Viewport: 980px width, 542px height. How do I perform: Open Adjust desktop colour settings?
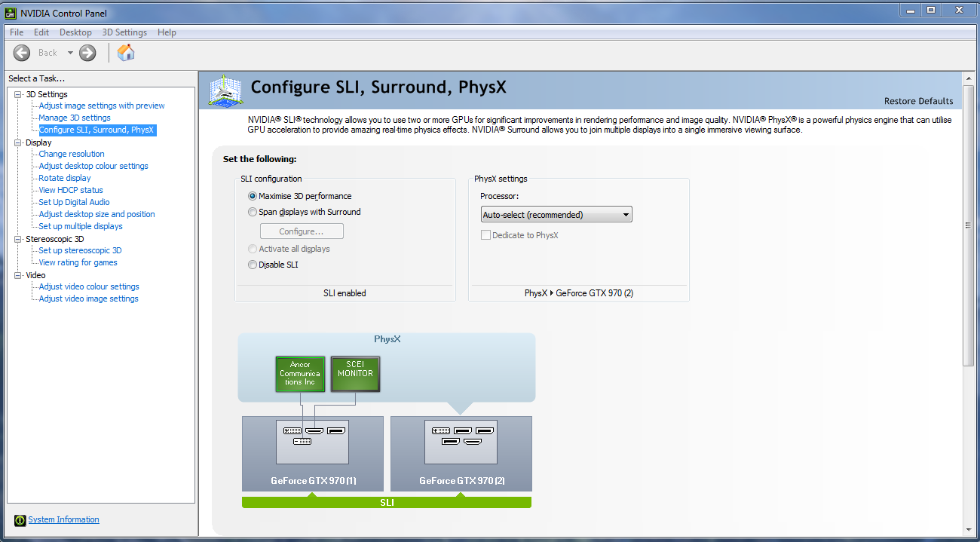pyautogui.click(x=93, y=166)
